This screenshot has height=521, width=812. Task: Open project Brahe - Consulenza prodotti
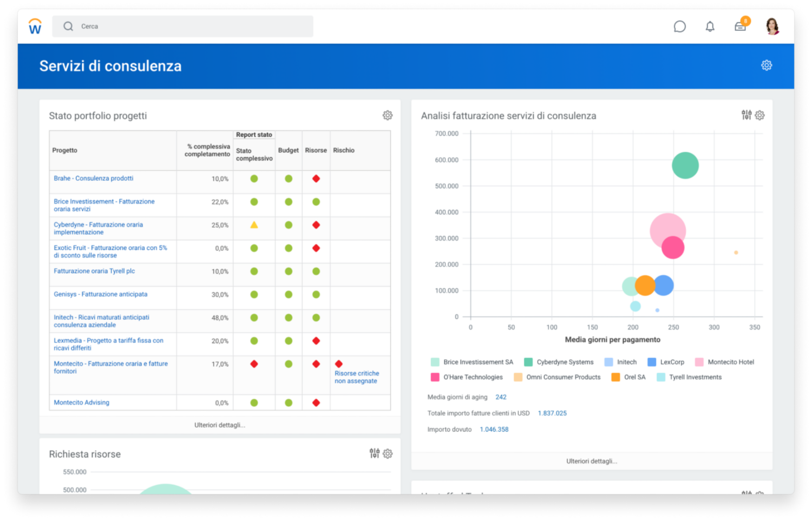coord(93,178)
